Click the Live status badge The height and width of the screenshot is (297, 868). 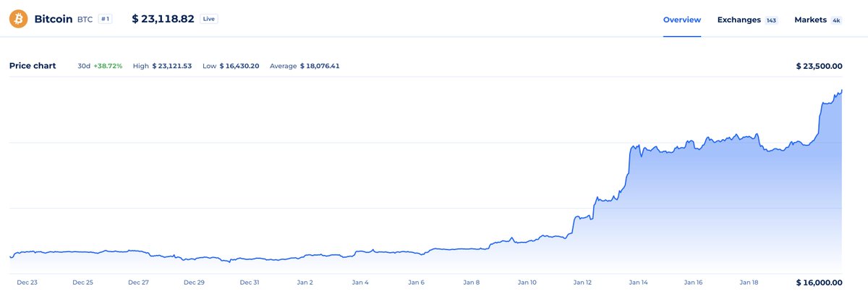pos(209,19)
